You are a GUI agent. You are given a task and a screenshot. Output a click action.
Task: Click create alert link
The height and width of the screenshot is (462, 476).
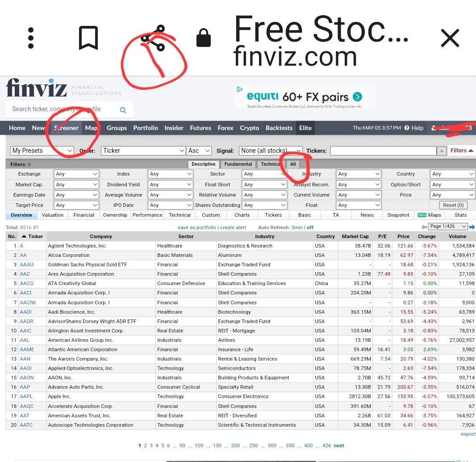pyautogui.click(x=233, y=227)
